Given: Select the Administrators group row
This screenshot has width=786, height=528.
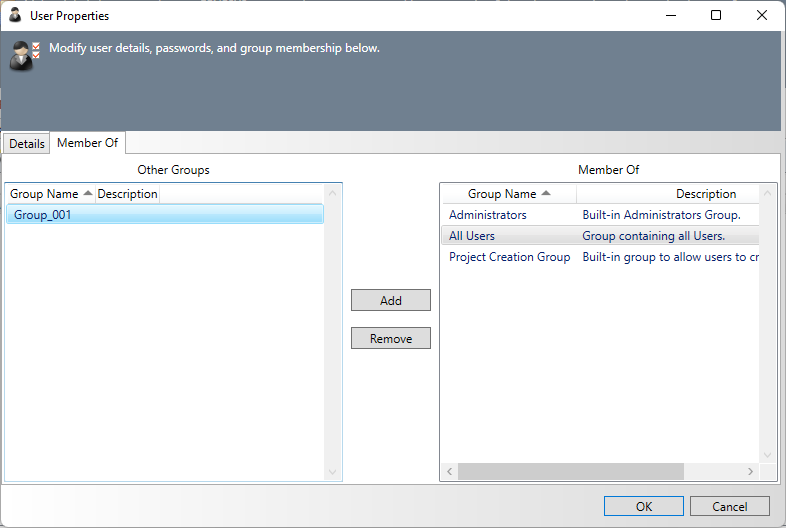Looking at the screenshot, I should (x=488, y=215).
